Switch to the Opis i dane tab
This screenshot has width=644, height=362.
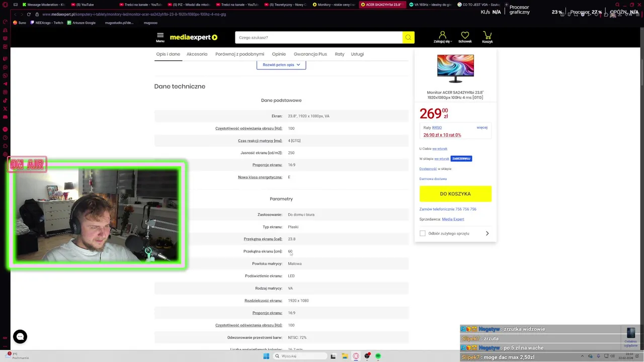[x=168, y=54]
